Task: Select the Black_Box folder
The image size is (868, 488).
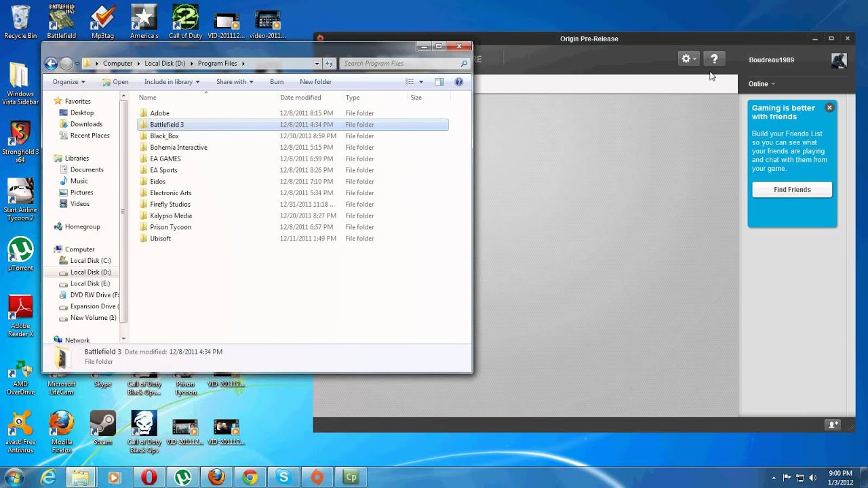Action: click(x=164, y=136)
